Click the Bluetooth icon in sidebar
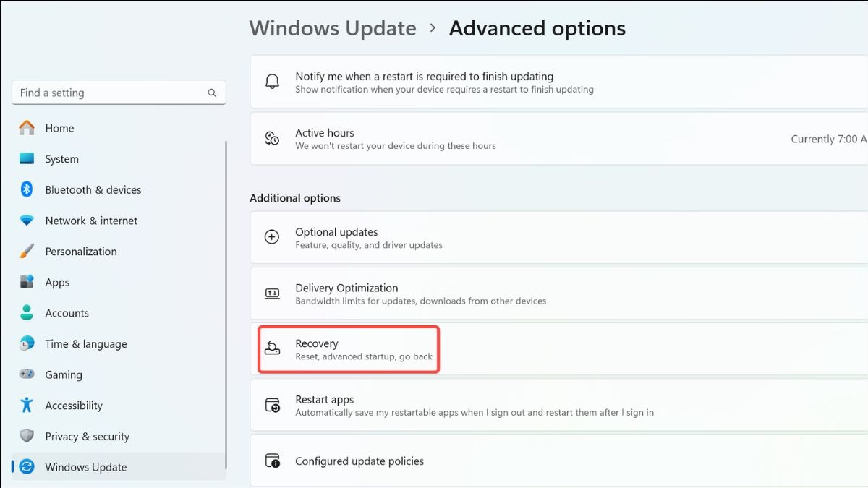The image size is (868, 488). [27, 189]
